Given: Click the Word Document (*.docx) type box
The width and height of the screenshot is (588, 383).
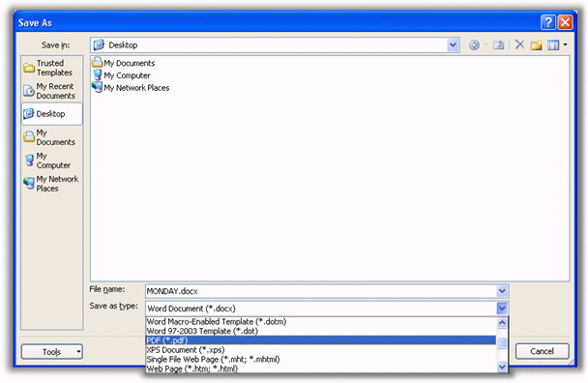Looking at the screenshot, I should tap(321, 309).
